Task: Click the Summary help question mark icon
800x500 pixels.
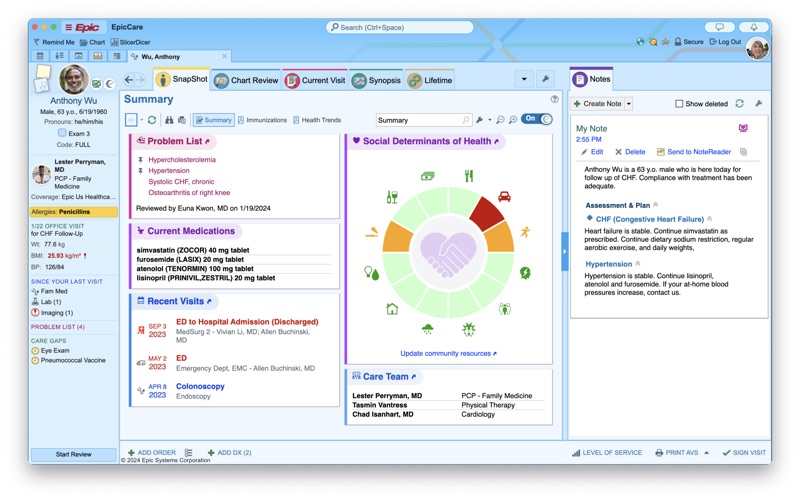Action: click(x=555, y=99)
